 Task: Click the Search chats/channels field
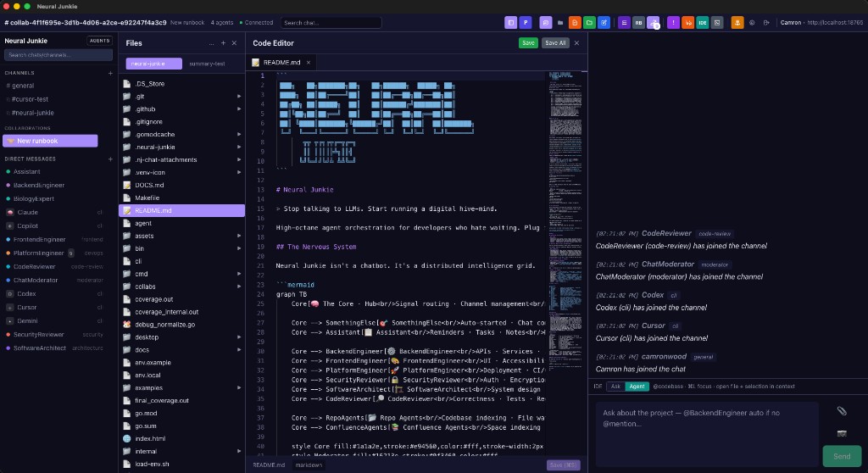[58, 55]
